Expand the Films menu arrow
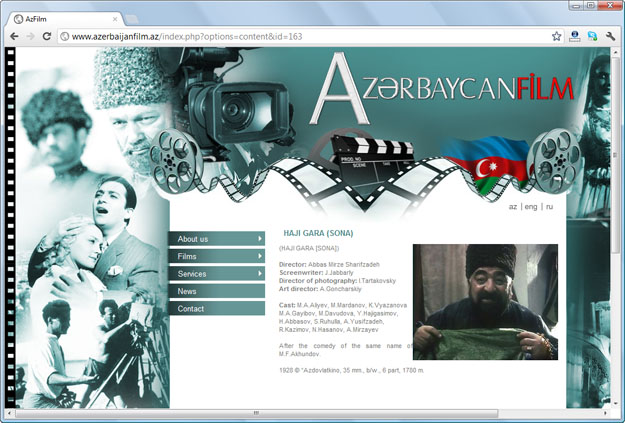This screenshot has height=423, width=625. (260, 257)
